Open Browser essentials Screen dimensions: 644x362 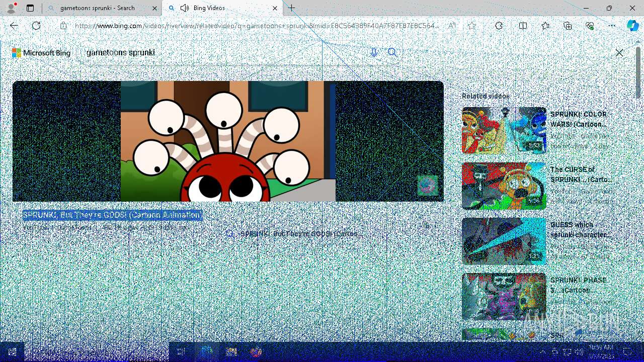pos(590,26)
